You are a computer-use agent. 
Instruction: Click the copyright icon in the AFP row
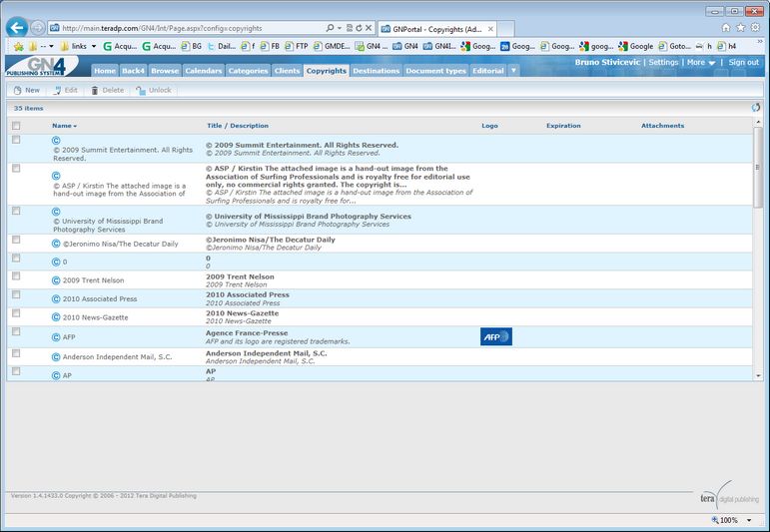point(56,337)
